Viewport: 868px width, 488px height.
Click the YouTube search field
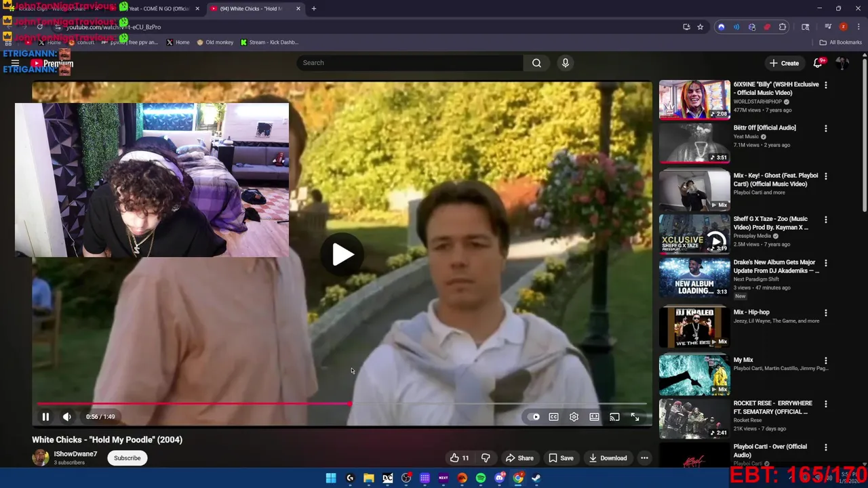point(410,63)
